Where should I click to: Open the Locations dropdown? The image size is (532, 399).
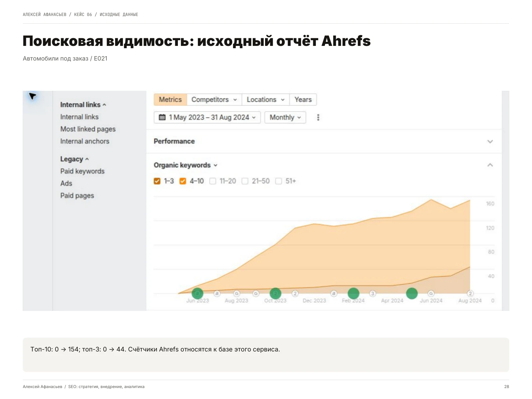click(266, 100)
